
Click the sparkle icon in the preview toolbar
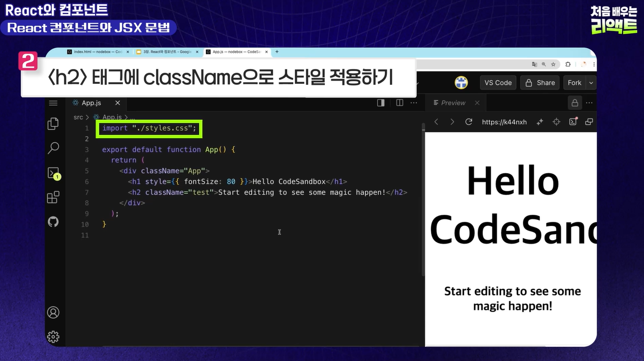point(540,122)
